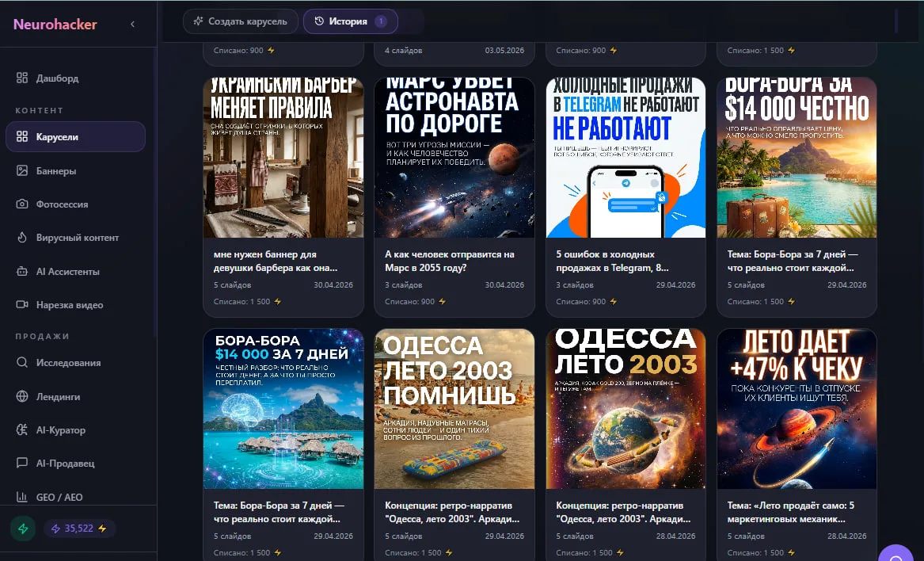Open the Бора-Бора $14 000 за 7 дней thumbnail
924x561 pixels.
pos(283,409)
